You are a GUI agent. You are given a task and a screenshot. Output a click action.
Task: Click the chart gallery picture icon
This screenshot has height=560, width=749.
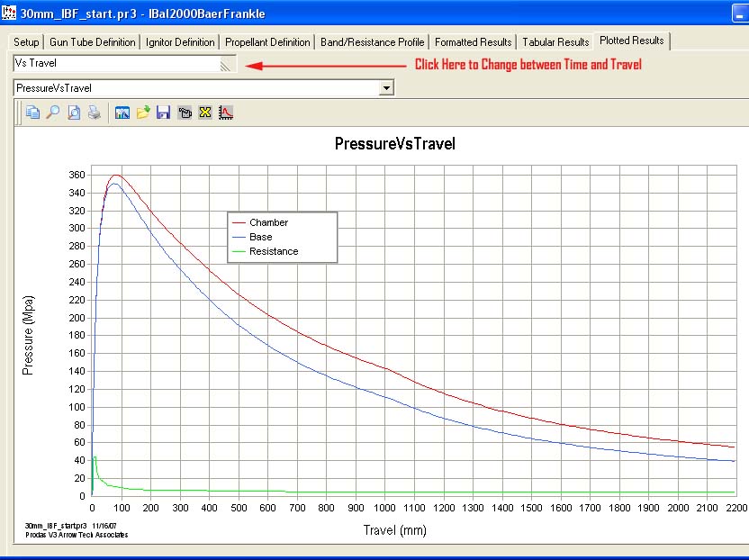(122, 113)
